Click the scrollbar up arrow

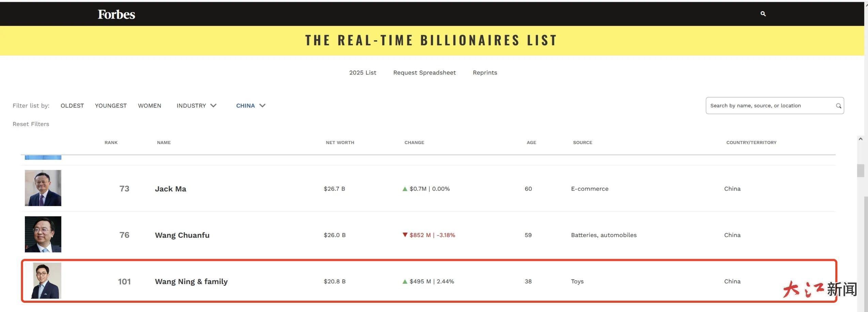click(x=861, y=139)
